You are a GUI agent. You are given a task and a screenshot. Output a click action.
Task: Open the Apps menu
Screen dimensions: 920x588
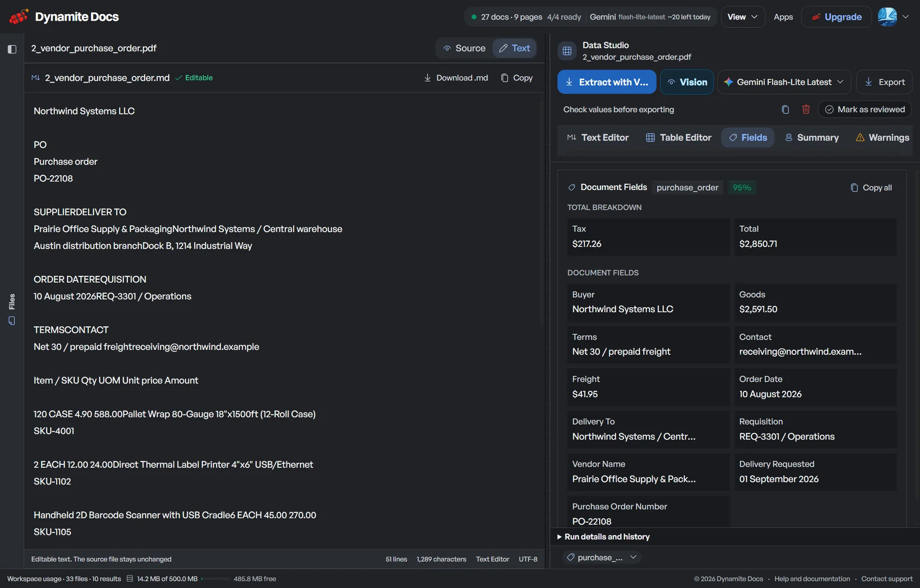(783, 17)
